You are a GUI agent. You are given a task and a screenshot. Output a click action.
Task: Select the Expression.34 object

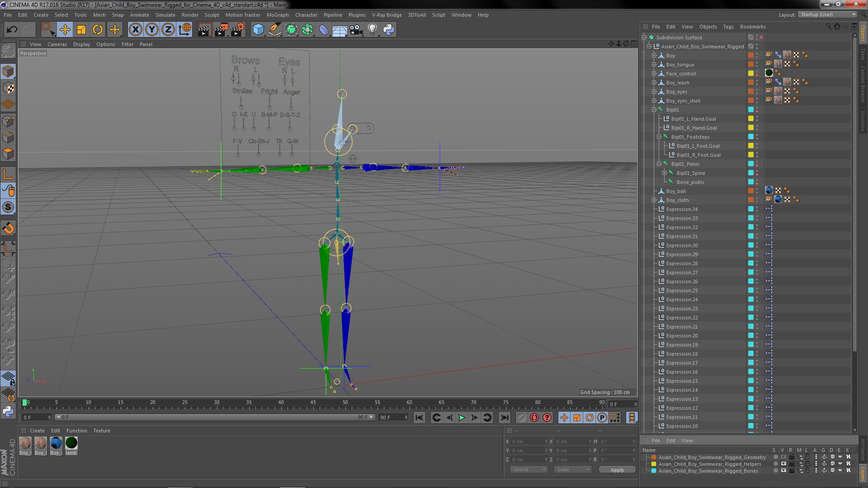(682, 209)
